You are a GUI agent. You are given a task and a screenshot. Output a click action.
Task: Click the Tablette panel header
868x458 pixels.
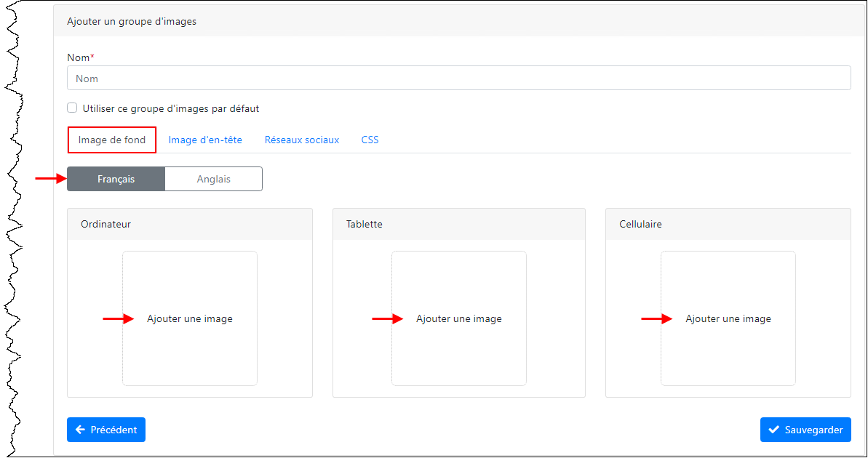click(364, 224)
